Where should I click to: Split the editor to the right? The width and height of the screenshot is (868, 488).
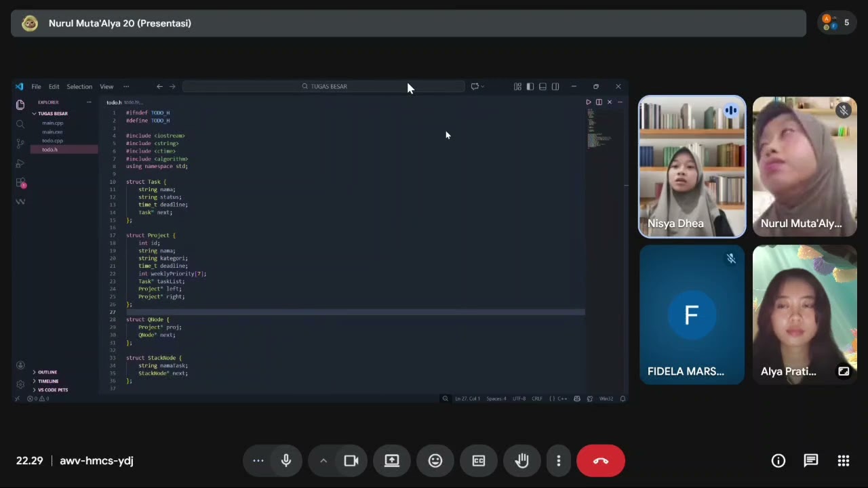(x=599, y=102)
